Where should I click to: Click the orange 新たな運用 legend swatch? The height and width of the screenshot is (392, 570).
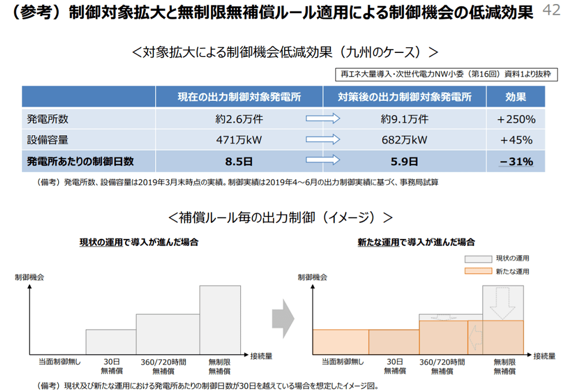pos(477,271)
